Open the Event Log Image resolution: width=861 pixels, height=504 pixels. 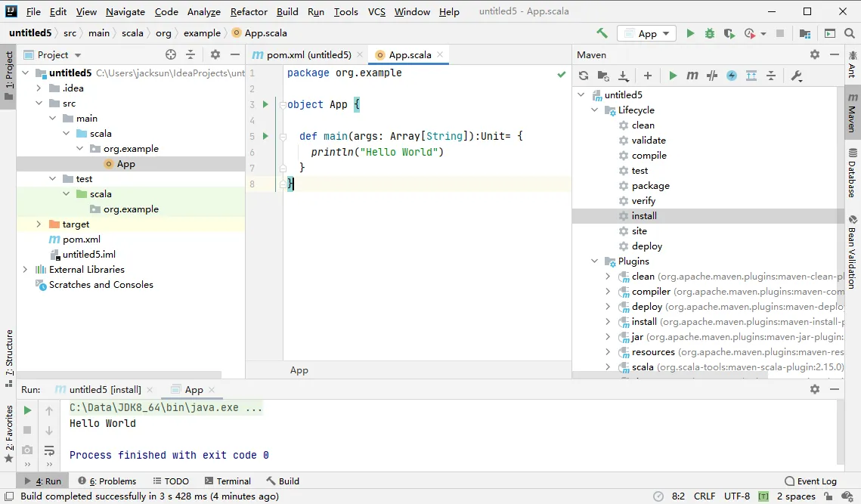(x=810, y=481)
